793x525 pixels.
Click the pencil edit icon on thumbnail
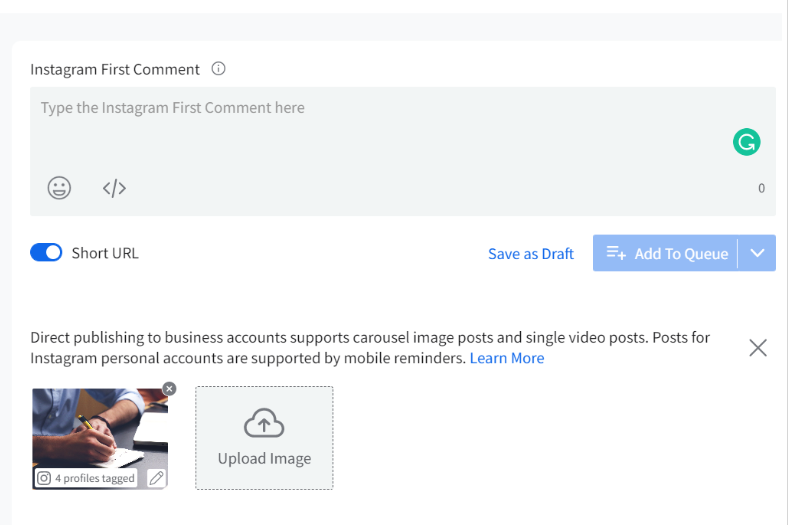pyautogui.click(x=156, y=478)
